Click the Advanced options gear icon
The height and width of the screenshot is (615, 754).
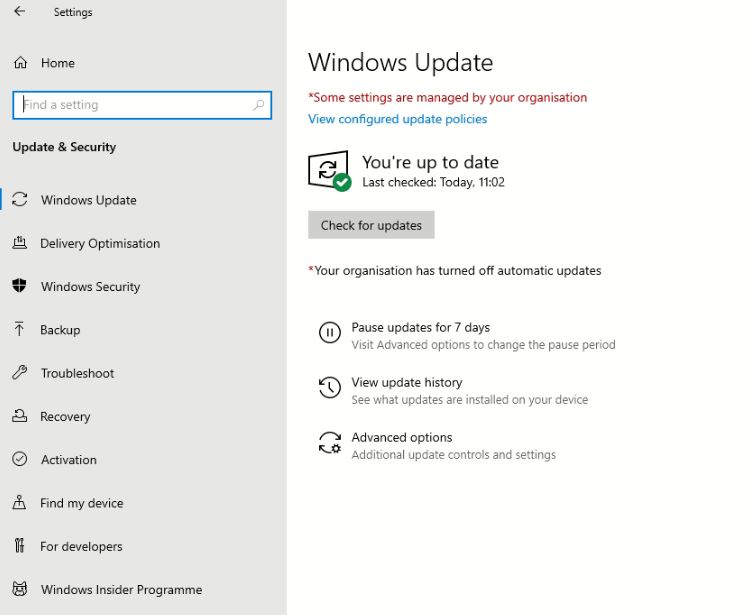[330, 442]
